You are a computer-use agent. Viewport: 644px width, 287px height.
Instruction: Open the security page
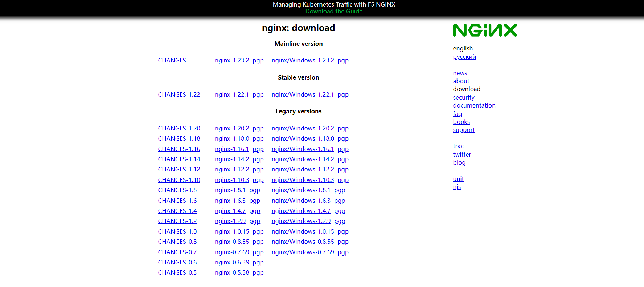pyautogui.click(x=464, y=97)
